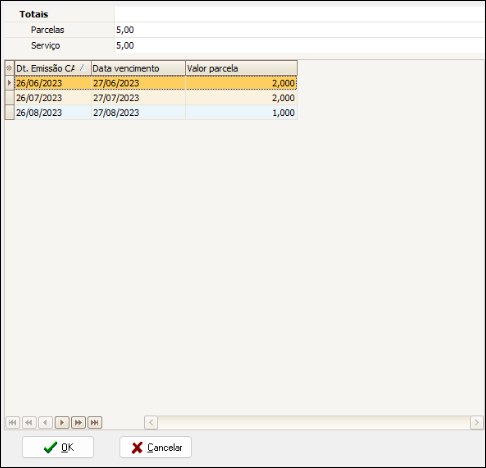Click the 1,000 installment value cell

click(241, 112)
